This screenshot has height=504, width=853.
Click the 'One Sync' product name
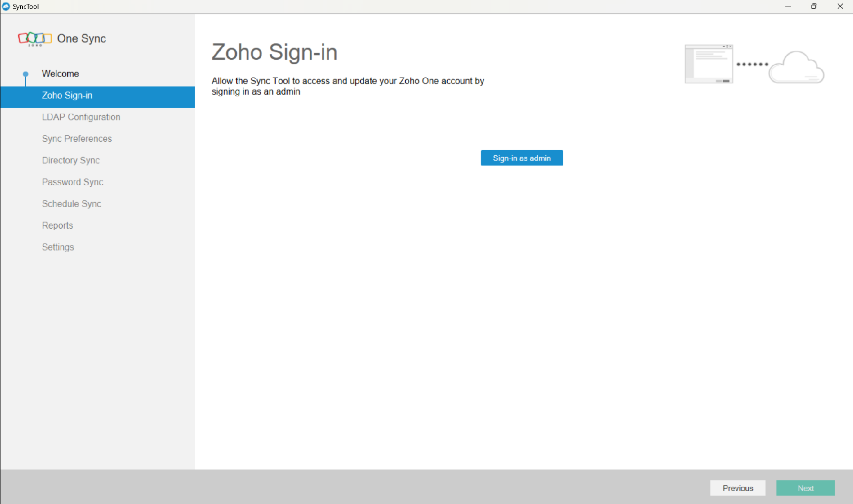pos(82,39)
